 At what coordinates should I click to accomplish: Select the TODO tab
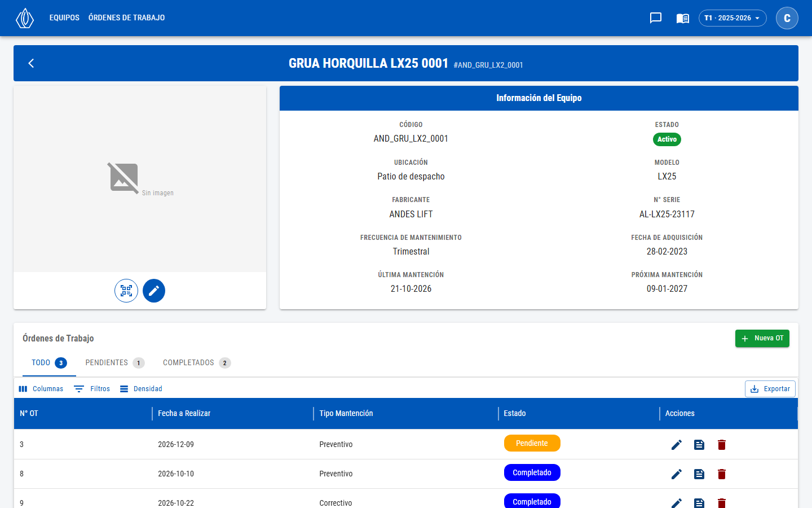49,363
